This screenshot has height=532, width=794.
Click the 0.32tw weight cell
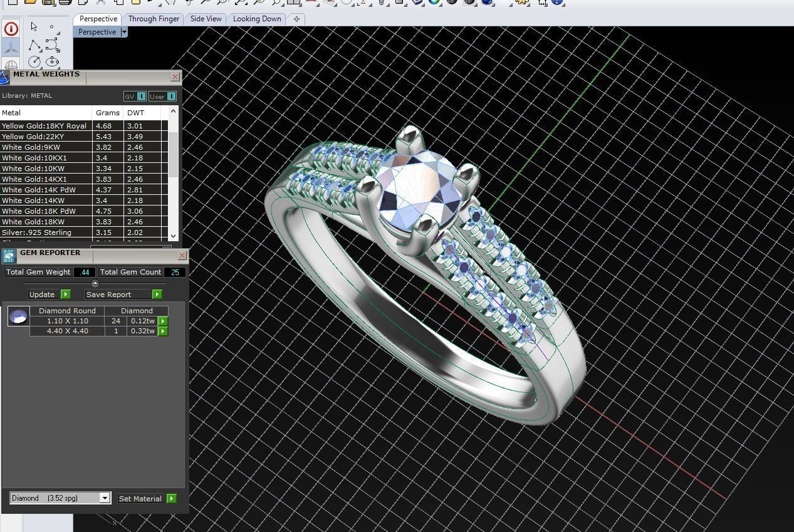[x=142, y=331]
